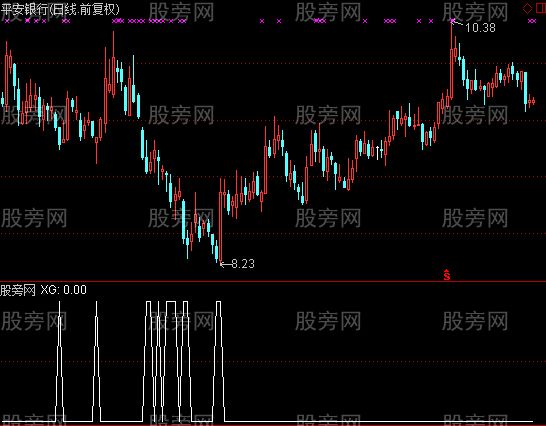Click the red square window icon beside the diamond
Image resolution: width=546 pixels, height=426 pixels.
click(541, 8)
